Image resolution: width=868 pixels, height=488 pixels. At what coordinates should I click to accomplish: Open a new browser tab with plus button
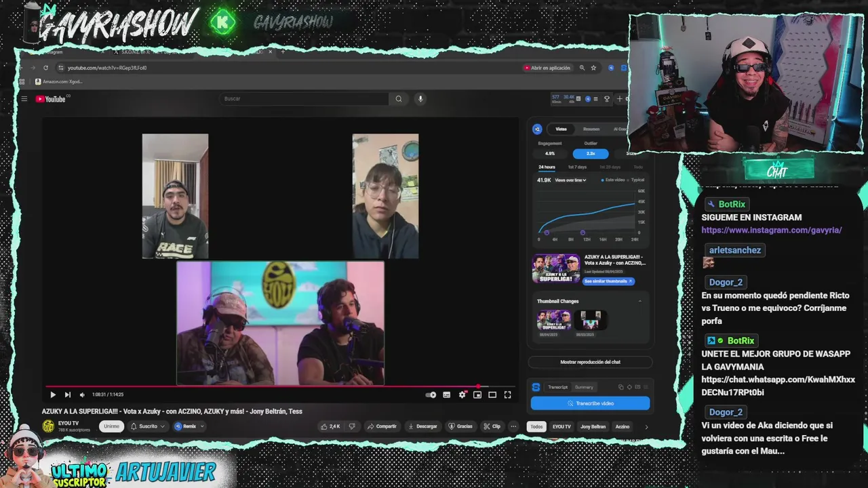(x=283, y=52)
